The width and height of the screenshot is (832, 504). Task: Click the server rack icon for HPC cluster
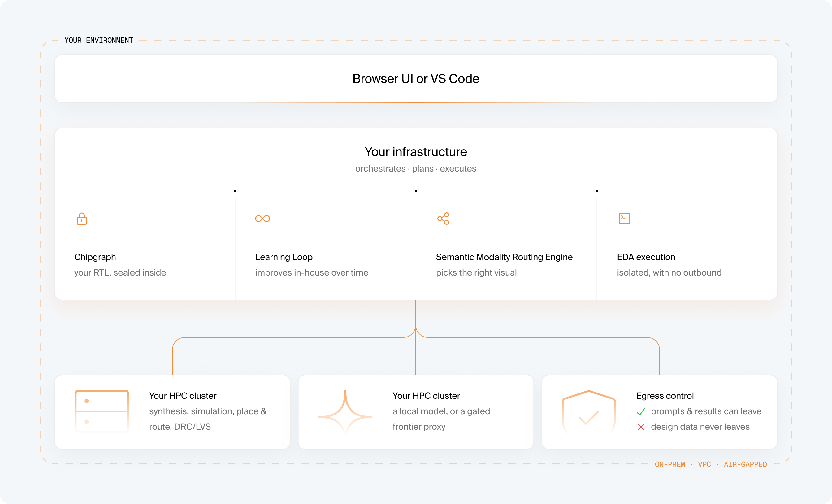click(x=102, y=411)
